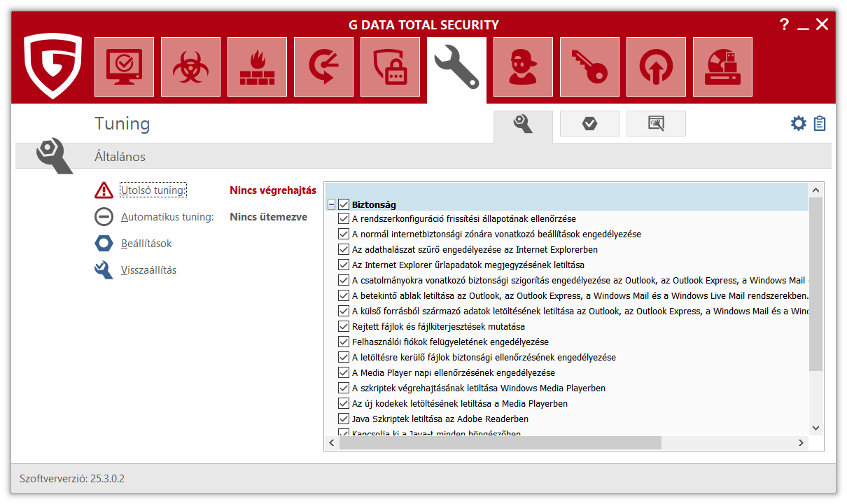Select the Tuning wrench module
This screenshot has height=504, width=847.
coord(456,69)
